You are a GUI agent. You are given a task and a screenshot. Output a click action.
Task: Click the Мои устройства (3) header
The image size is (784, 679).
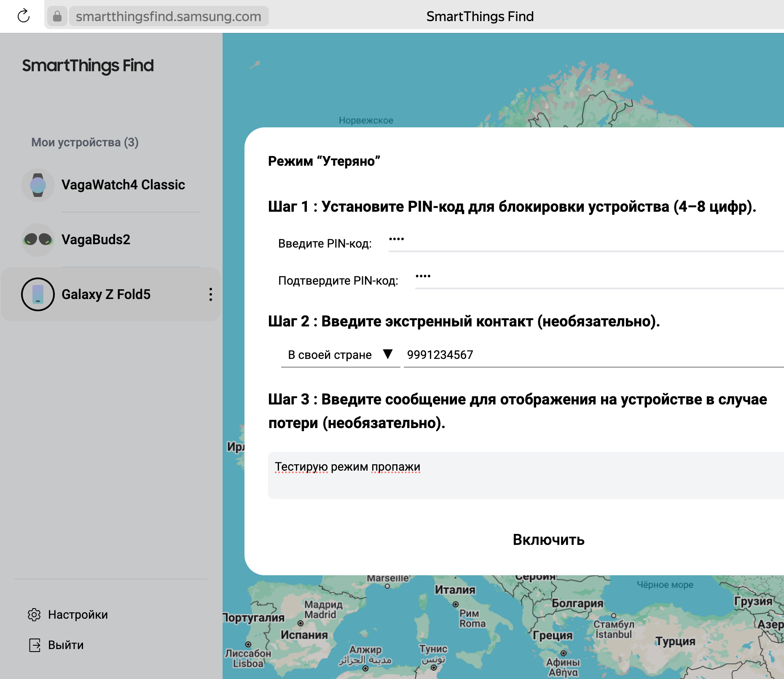click(85, 142)
